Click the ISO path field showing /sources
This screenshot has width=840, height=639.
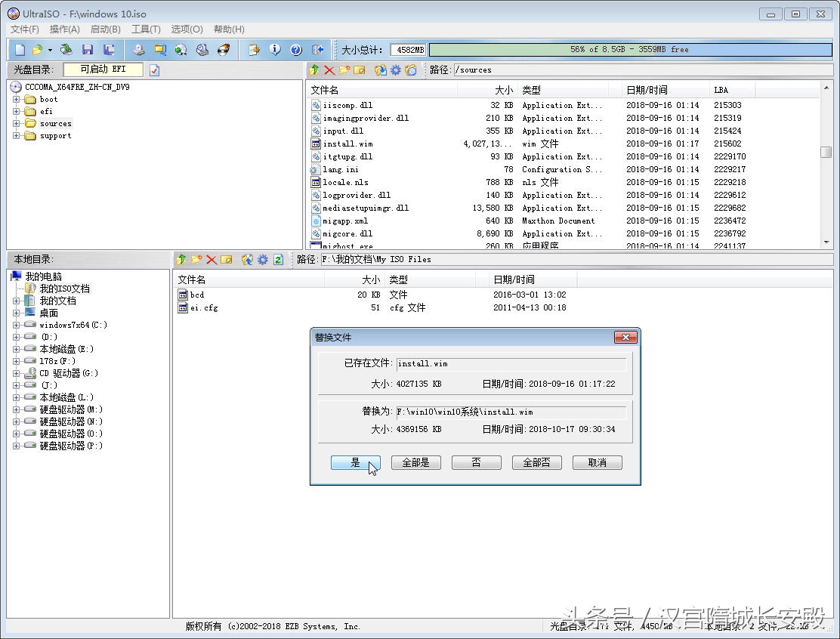(643, 69)
